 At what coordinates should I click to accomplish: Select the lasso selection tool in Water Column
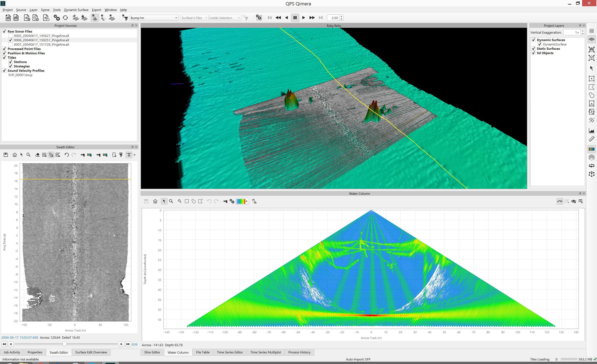(194, 201)
